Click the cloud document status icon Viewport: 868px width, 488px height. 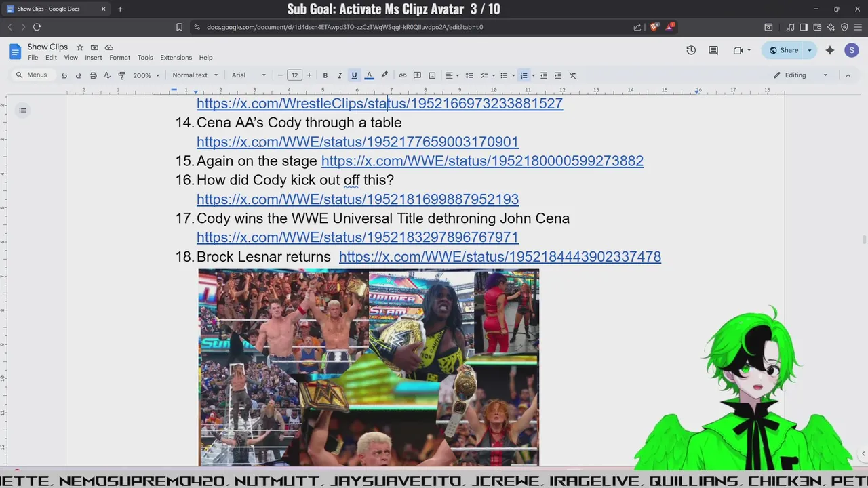109,47
